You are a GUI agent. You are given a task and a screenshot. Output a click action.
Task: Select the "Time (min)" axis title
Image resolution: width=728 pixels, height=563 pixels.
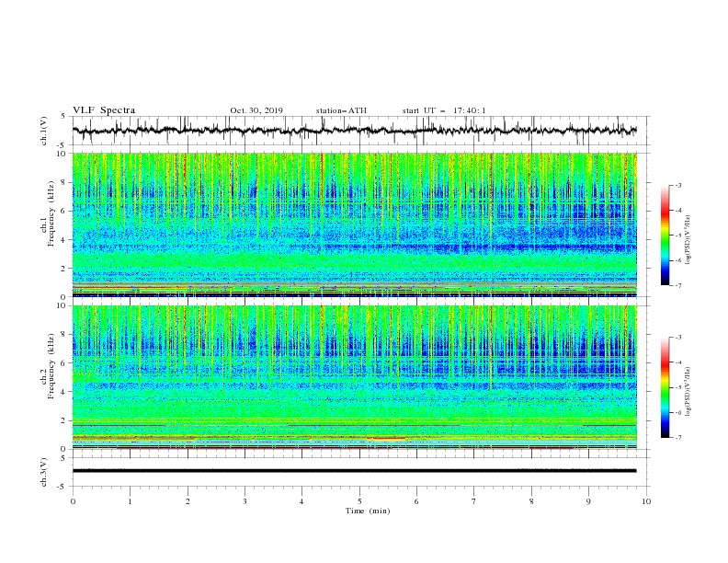click(368, 511)
